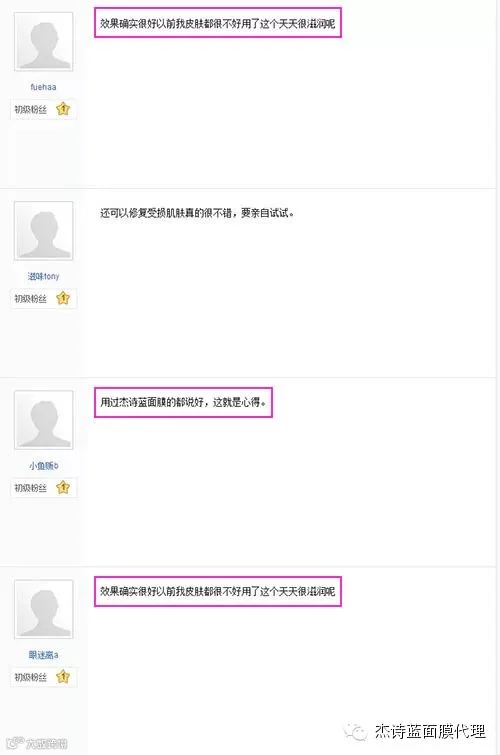Screen dimensions: 500x755
Task: Open the 小鱼斯b username link
Action: [43, 466]
